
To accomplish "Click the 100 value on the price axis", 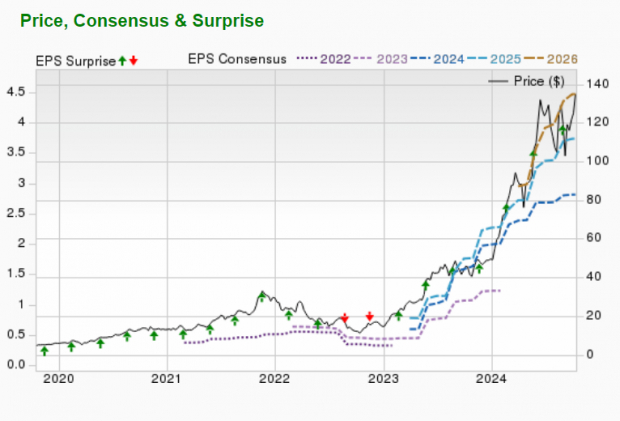I will pos(597,161).
